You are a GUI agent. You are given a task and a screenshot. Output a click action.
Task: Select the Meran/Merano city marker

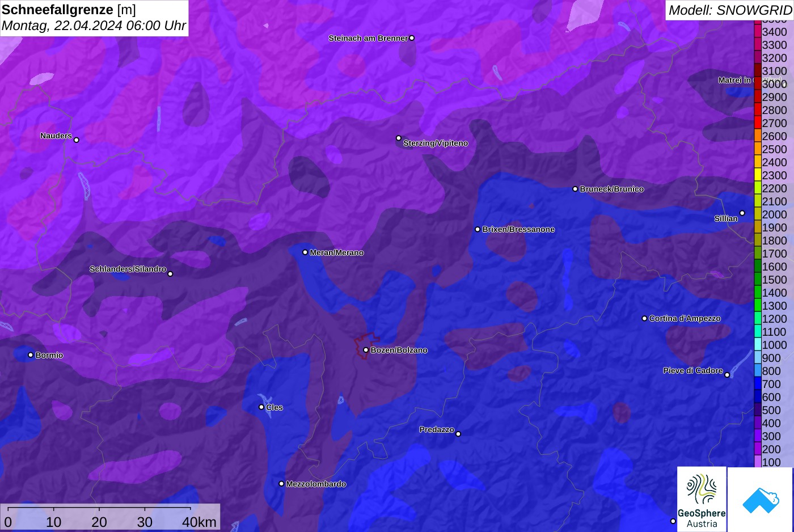[x=305, y=252]
